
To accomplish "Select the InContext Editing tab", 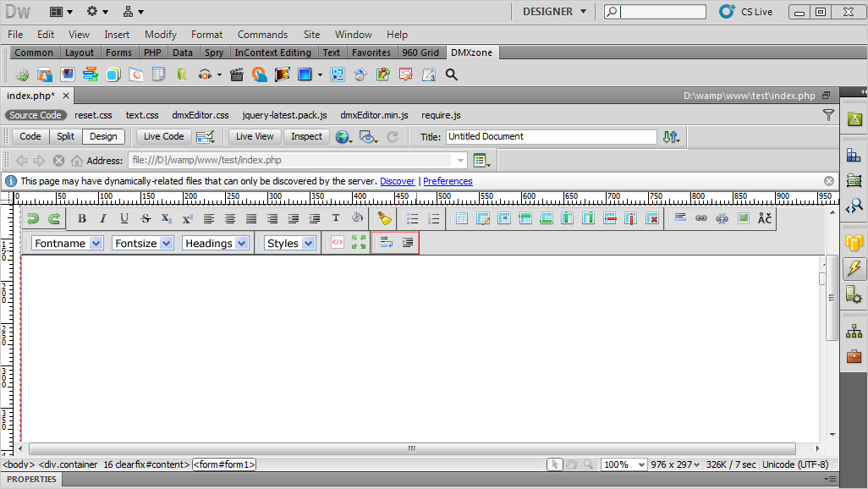I will [x=273, y=52].
